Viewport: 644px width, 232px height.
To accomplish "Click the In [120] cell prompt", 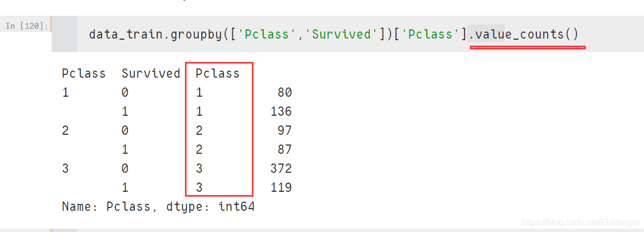I will click(27, 26).
